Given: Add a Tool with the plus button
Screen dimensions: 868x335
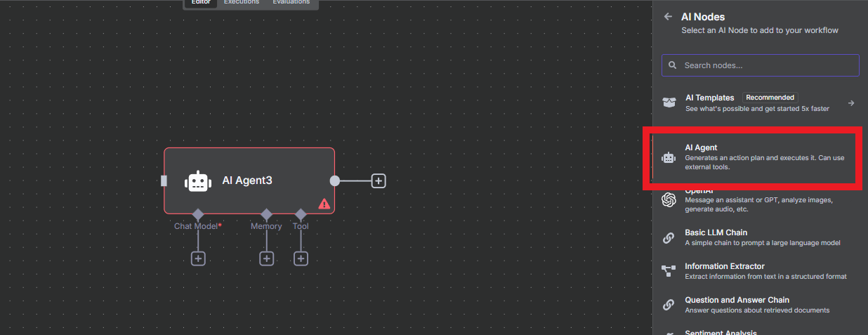Looking at the screenshot, I should click(x=301, y=258).
